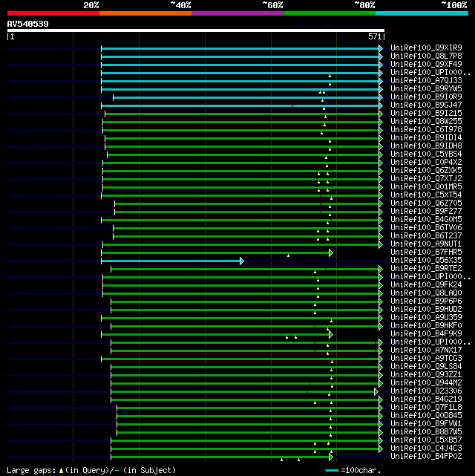
Task: Choose the UniRef100_B9P6P6 label
Action: pyautogui.click(x=426, y=301)
